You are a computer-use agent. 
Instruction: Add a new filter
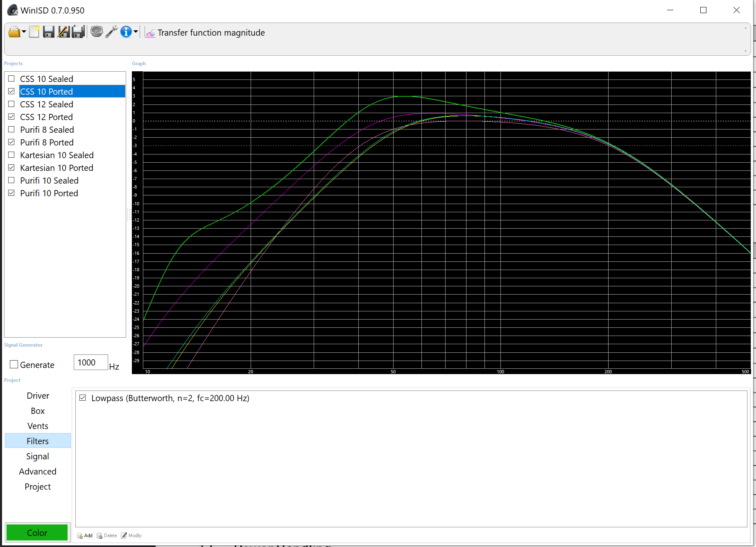pos(85,536)
